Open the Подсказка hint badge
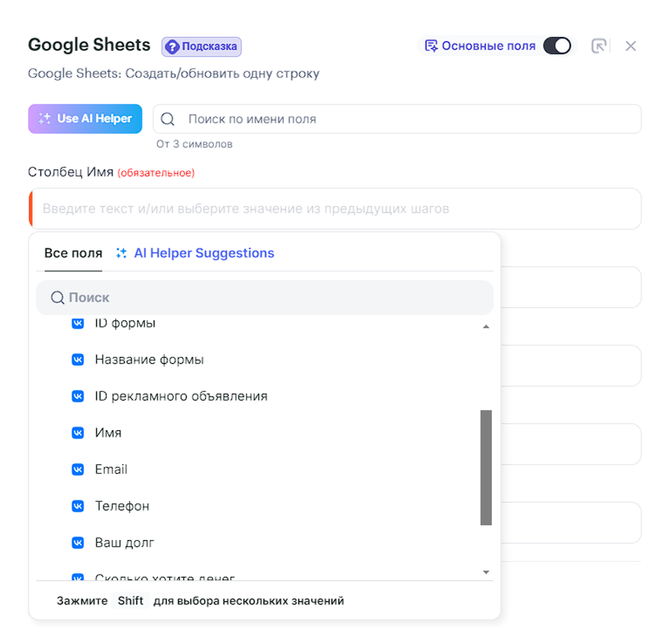The image size is (672, 627). coord(202,46)
